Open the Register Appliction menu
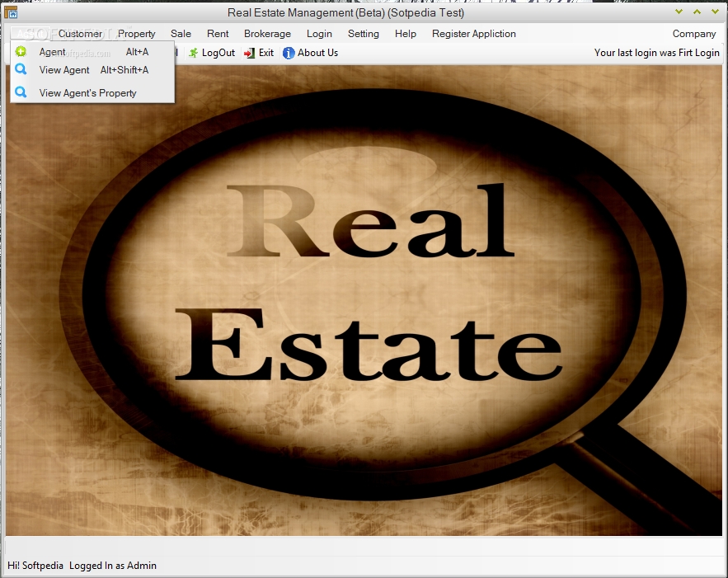Screen dimensions: 728x578 473,34
